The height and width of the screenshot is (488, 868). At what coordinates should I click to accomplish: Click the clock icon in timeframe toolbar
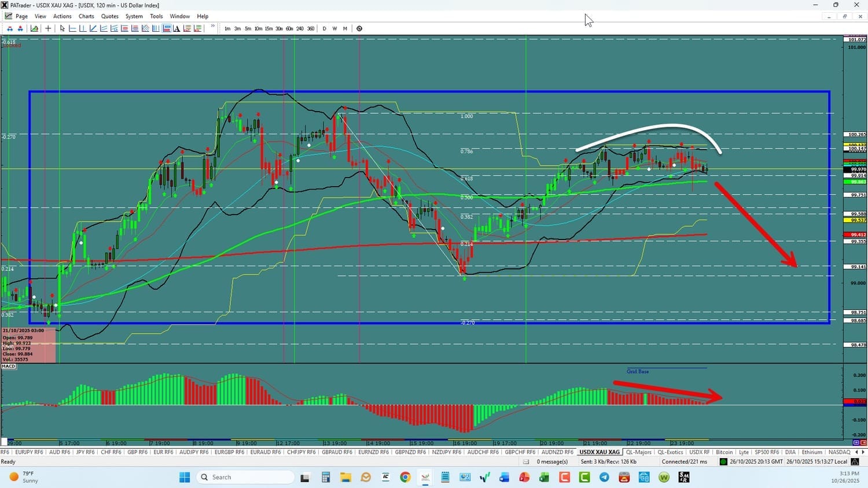[x=359, y=28]
